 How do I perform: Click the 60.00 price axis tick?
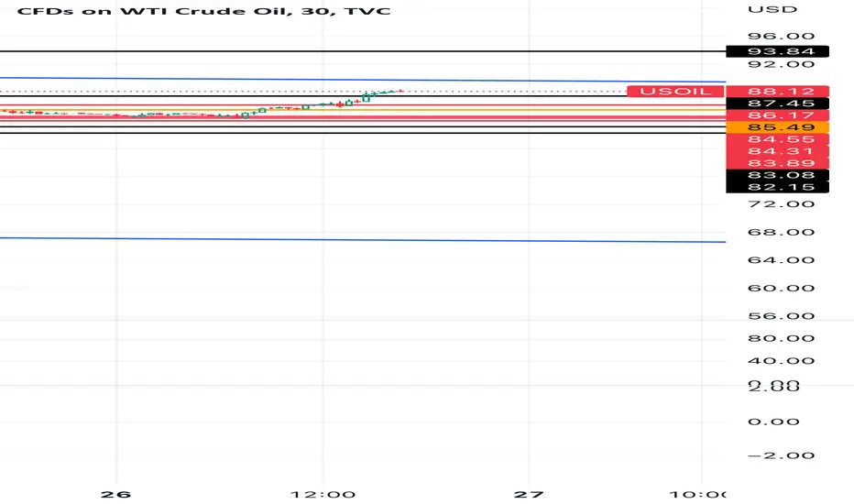pyautogui.click(x=781, y=289)
